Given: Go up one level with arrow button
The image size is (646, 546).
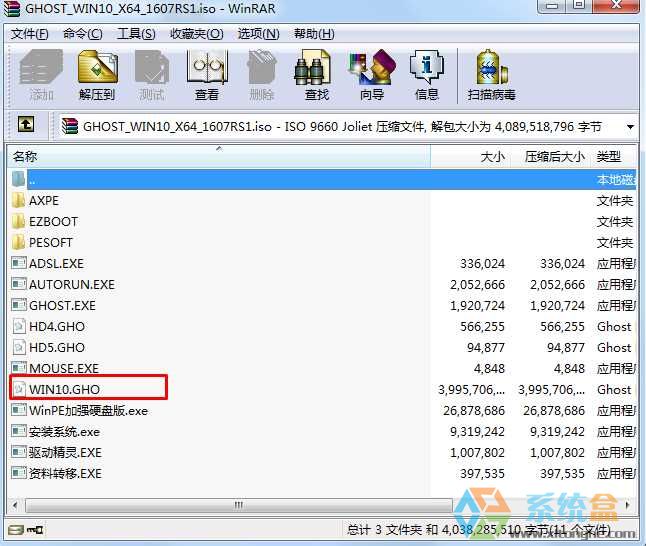Looking at the screenshot, I should coord(26,124).
